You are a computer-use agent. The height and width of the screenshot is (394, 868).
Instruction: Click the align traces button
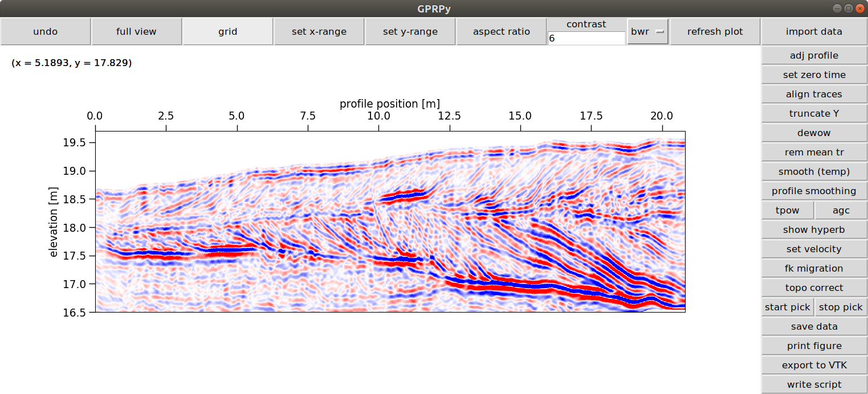[814, 94]
